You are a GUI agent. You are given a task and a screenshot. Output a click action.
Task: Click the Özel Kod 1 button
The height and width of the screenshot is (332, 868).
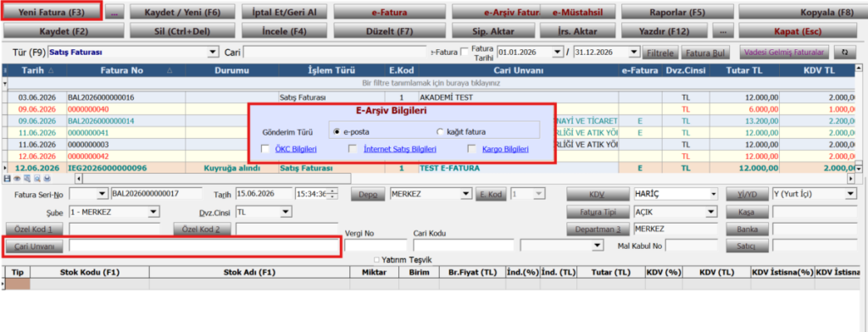(x=34, y=229)
